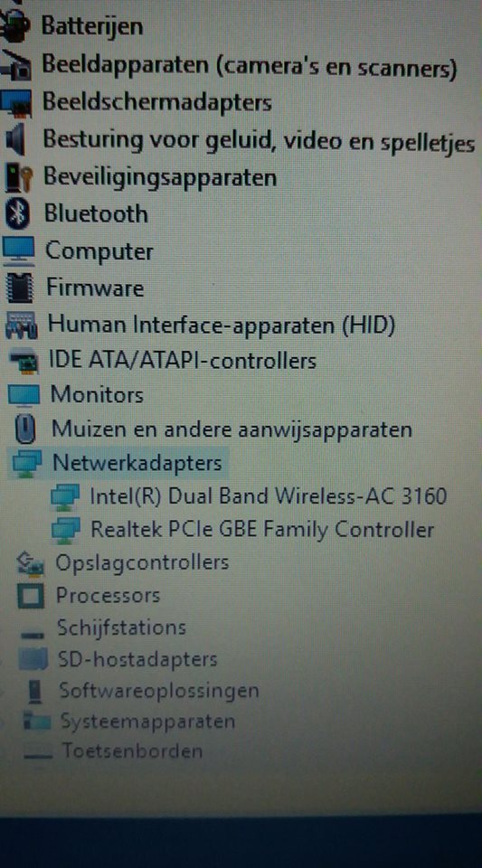
Task: Select IDE ATA/ATAPI-controllers category
Action: click(x=183, y=361)
